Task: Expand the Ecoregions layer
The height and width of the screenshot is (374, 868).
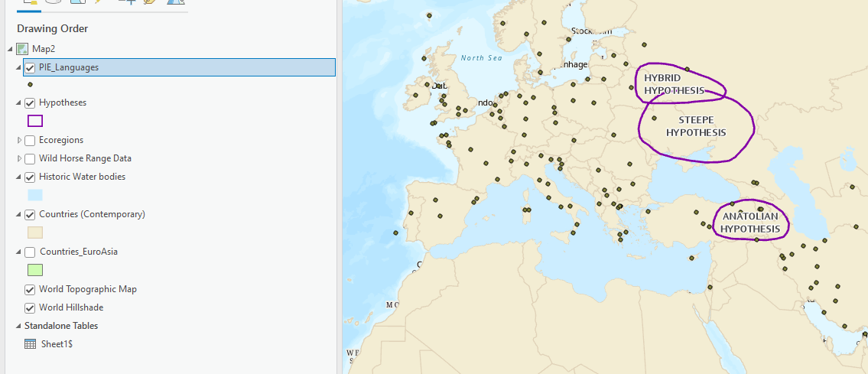Action: pos(19,141)
